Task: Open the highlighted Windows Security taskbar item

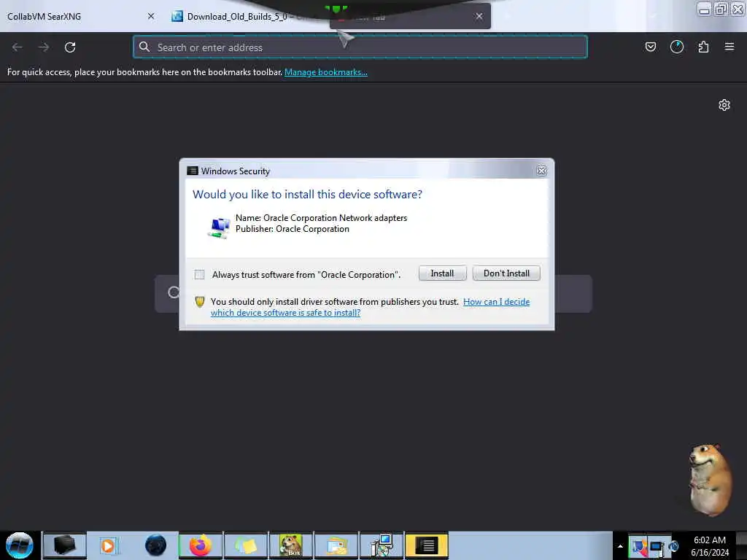Action: pyautogui.click(x=427, y=545)
